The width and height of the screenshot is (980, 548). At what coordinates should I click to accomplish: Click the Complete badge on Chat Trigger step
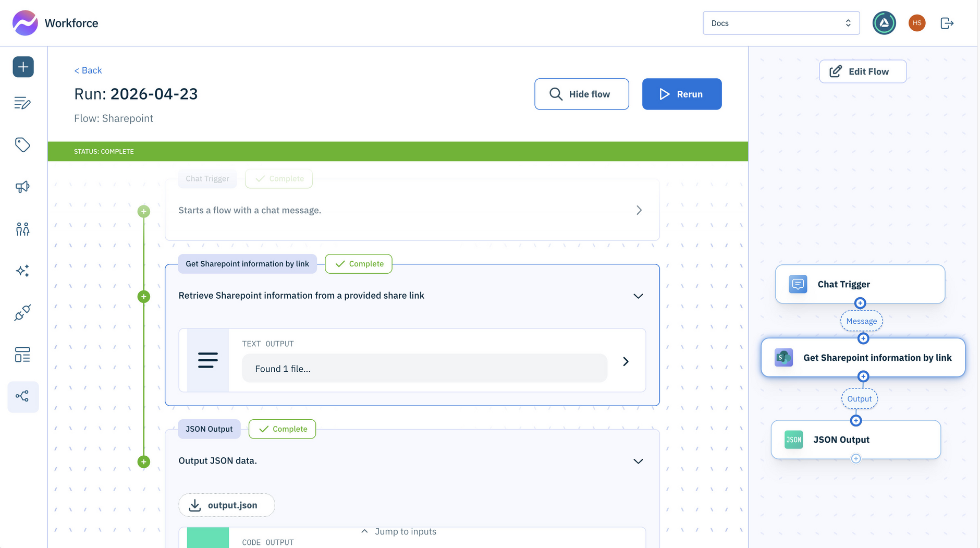pyautogui.click(x=278, y=179)
